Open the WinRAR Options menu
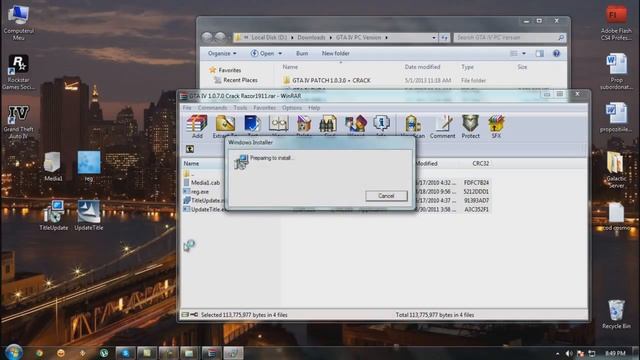The width and height of the screenshot is (640, 360). pos(292,108)
